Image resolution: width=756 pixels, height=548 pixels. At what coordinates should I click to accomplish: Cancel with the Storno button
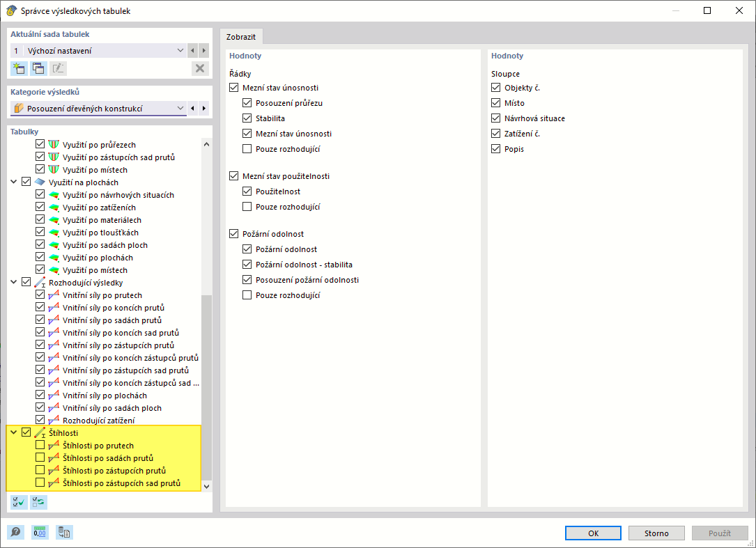click(x=656, y=533)
